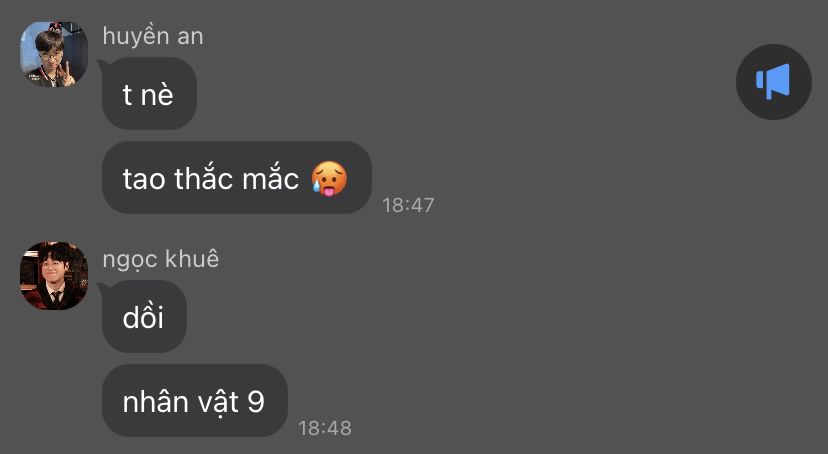Select the "nhân vật 9" message bubble
Image resolution: width=828 pixels, height=454 pixels.
tap(195, 401)
